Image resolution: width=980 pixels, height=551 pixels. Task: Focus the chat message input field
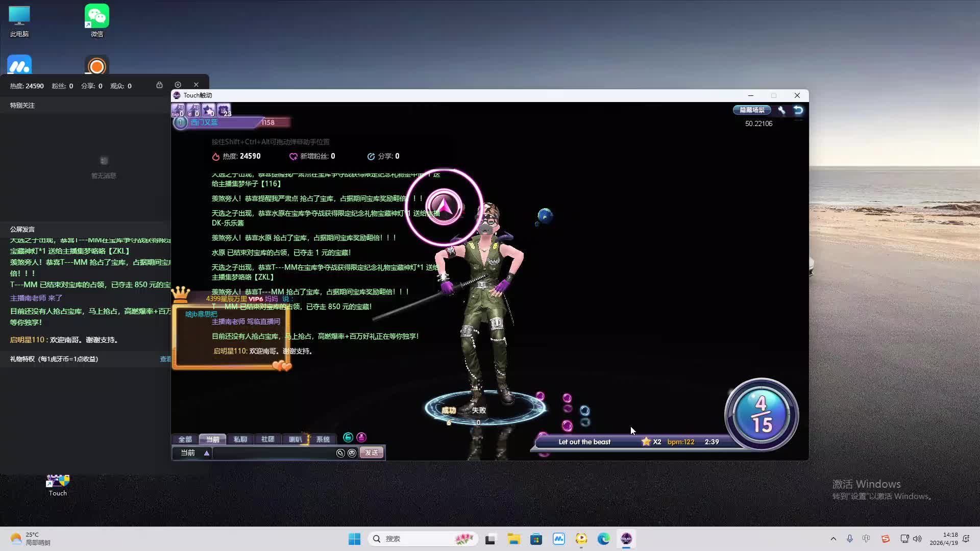(274, 453)
